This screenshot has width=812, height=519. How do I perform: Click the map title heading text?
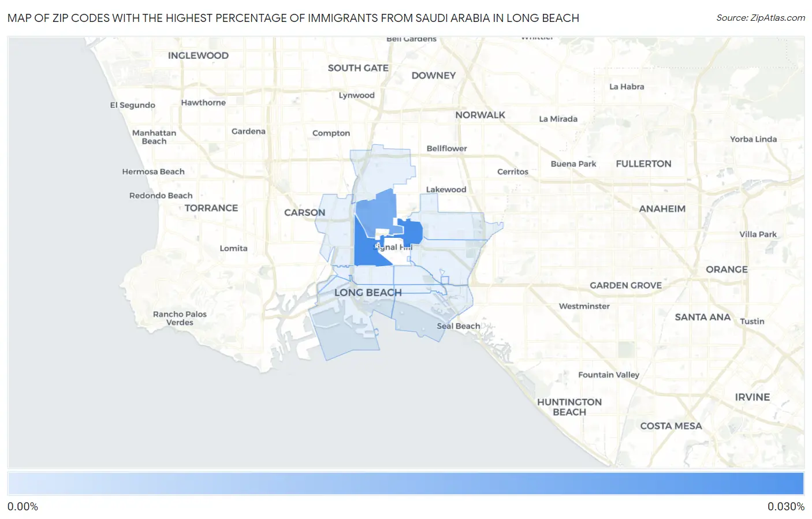pos(293,18)
